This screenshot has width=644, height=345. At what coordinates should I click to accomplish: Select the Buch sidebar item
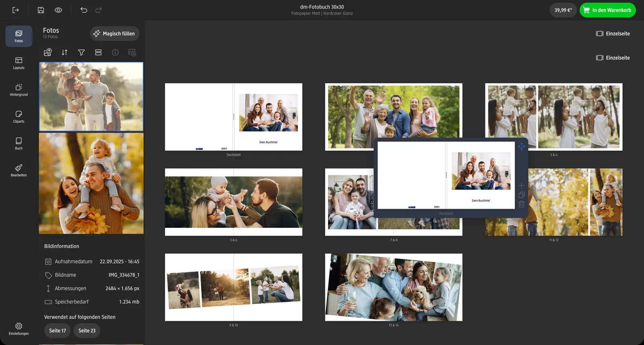pyautogui.click(x=19, y=144)
